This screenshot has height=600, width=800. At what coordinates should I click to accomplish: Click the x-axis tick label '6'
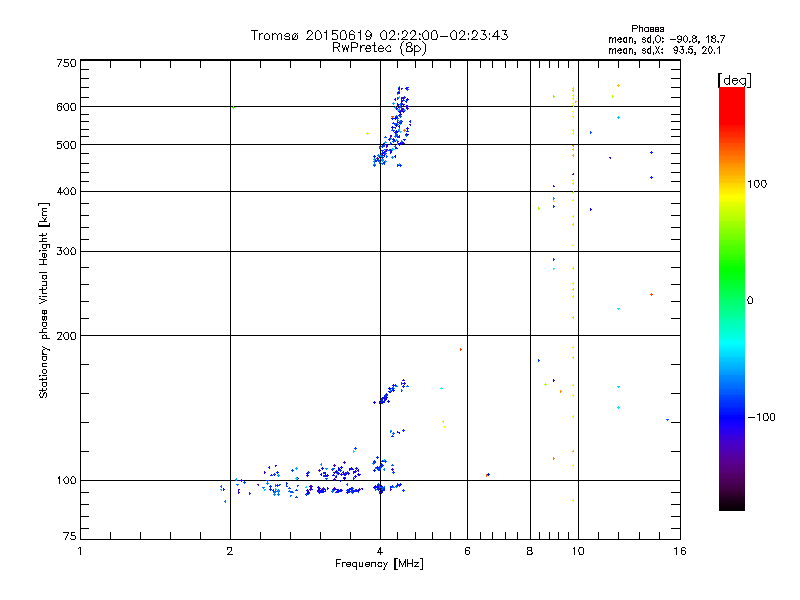tap(467, 551)
